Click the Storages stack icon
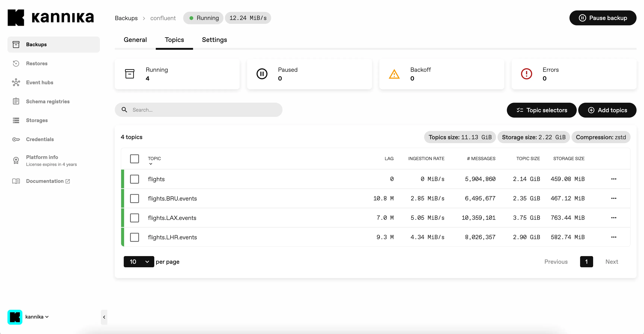This screenshot has width=644, height=334. [x=16, y=120]
